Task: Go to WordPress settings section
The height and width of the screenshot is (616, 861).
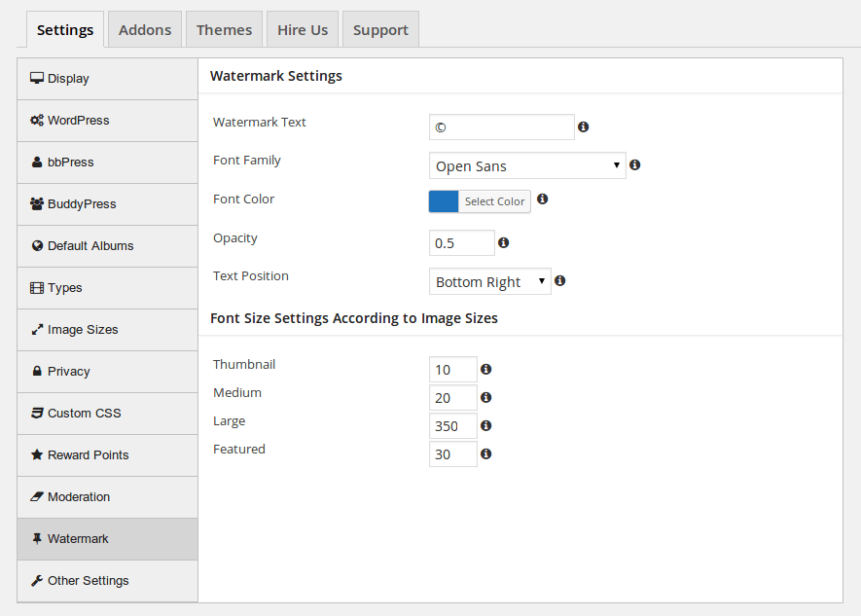Action: coord(108,121)
